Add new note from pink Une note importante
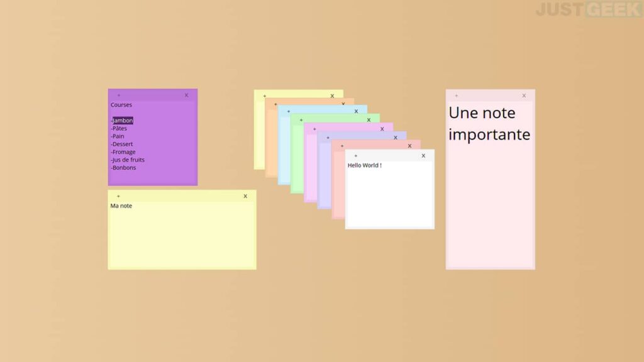Viewport: 644px width, 362px height. 457,96
